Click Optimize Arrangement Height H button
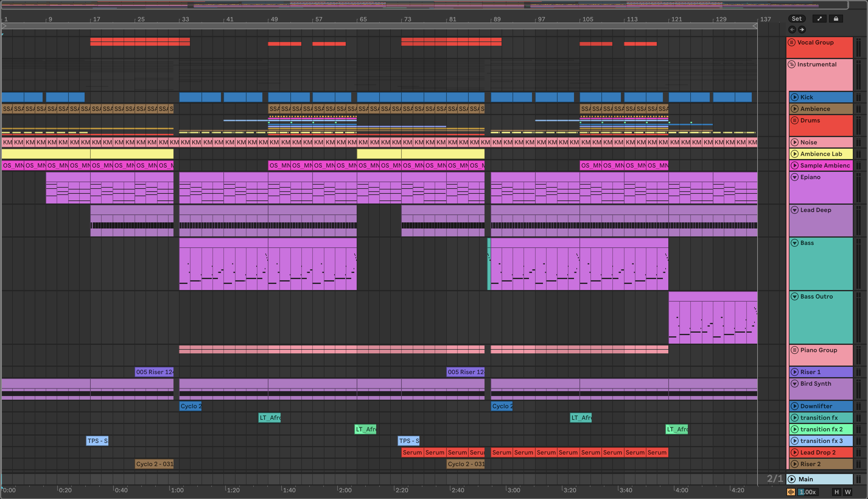This screenshot has height=499, width=868. (x=836, y=492)
